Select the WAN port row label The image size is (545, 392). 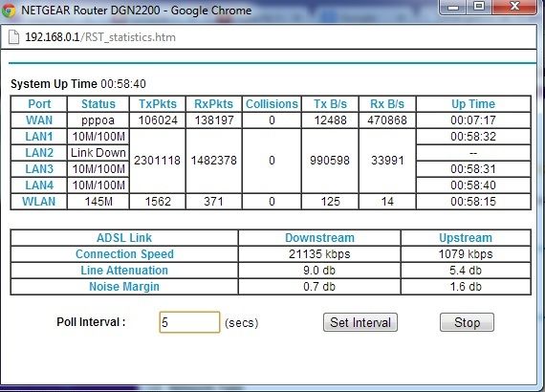coord(39,120)
